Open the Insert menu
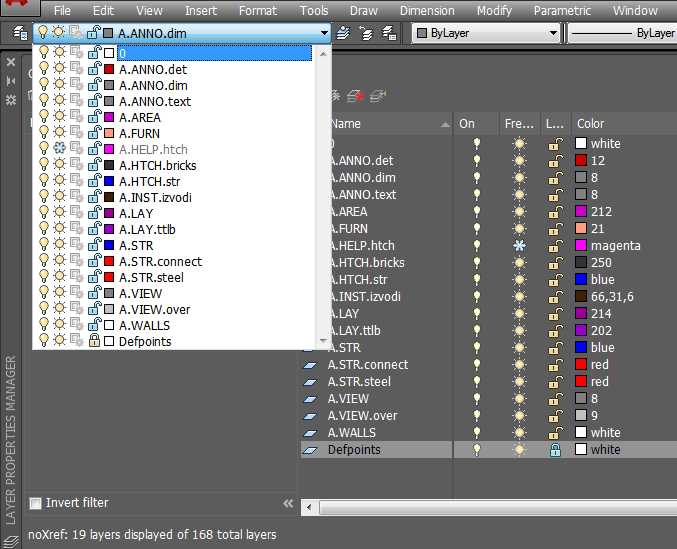This screenshot has height=549, width=677. [x=201, y=10]
